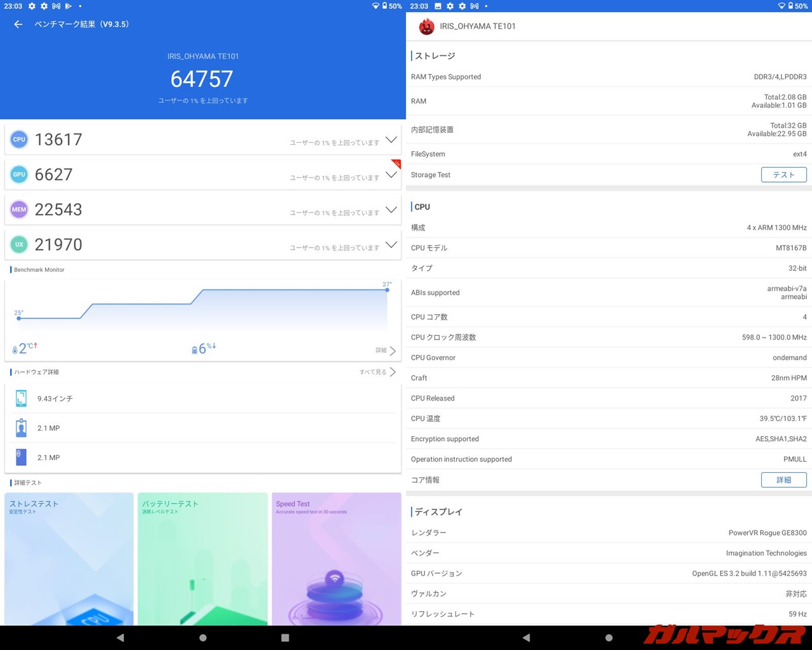Select the yellow MEM score icon
The height and width of the screenshot is (650, 812).
pyautogui.click(x=18, y=209)
